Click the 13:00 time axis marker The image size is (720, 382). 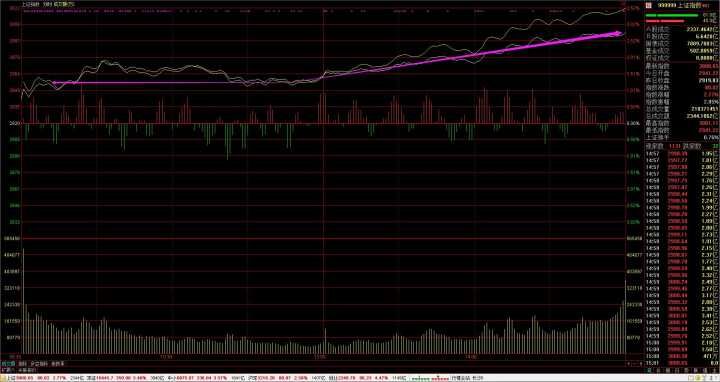320,356
